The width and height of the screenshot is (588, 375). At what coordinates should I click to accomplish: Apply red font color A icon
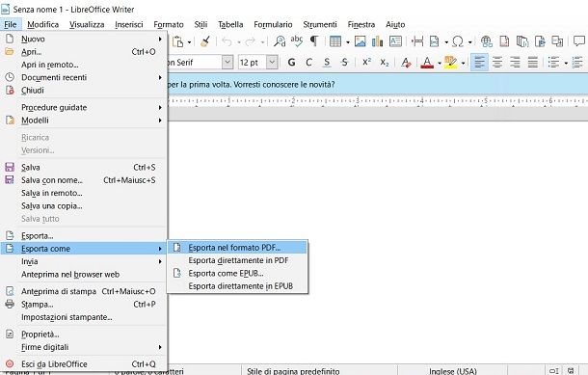(427, 63)
